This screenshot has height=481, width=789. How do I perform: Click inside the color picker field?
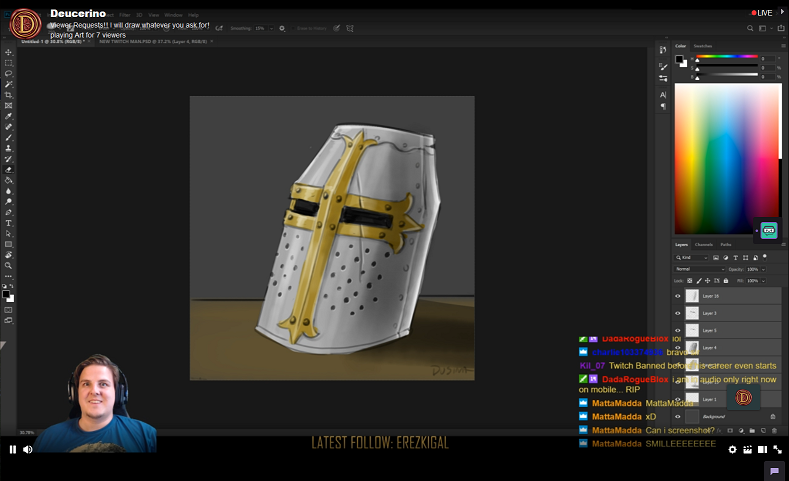coord(726,158)
